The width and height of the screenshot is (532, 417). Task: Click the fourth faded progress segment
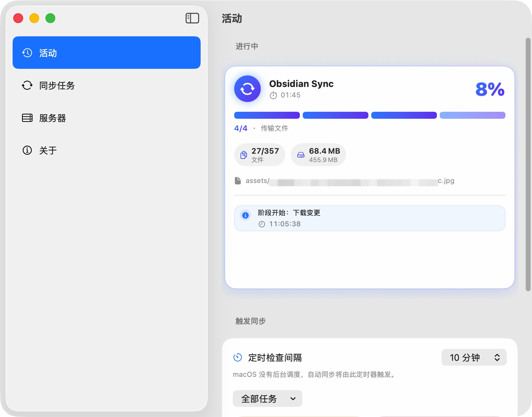click(x=473, y=115)
